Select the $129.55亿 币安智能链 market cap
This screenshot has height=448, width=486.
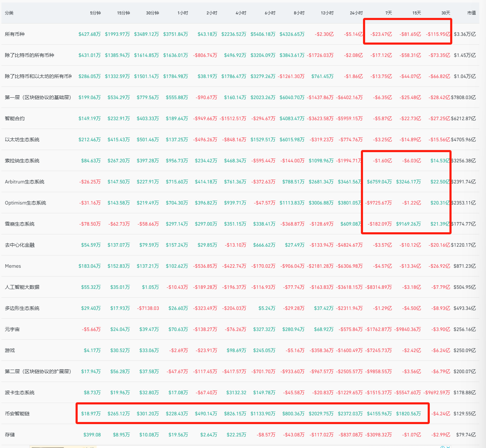pyautogui.click(x=465, y=414)
